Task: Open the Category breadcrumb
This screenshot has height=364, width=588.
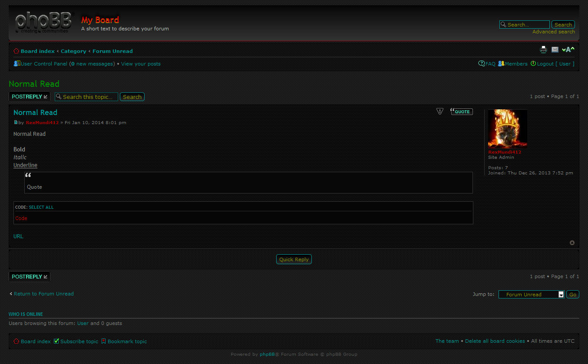Action: pos(73,51)
